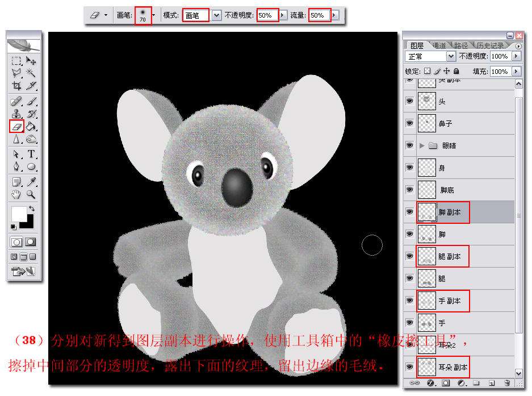
Task: Select the Eraser tool in toolbox
Action: click(16, 126)
